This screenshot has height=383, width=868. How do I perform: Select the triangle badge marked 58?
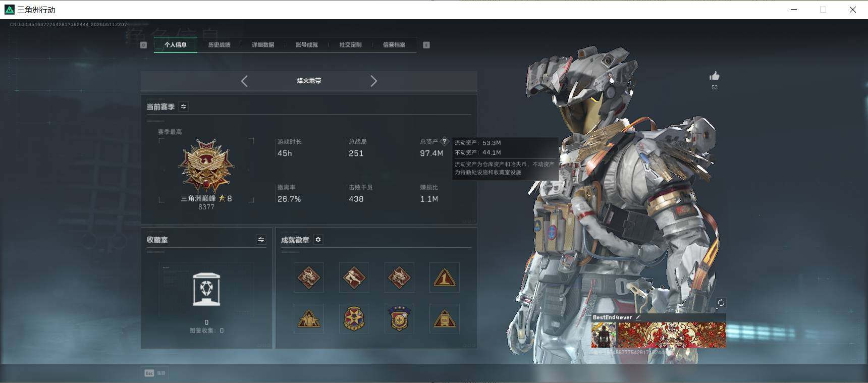[x=445, y=318]
